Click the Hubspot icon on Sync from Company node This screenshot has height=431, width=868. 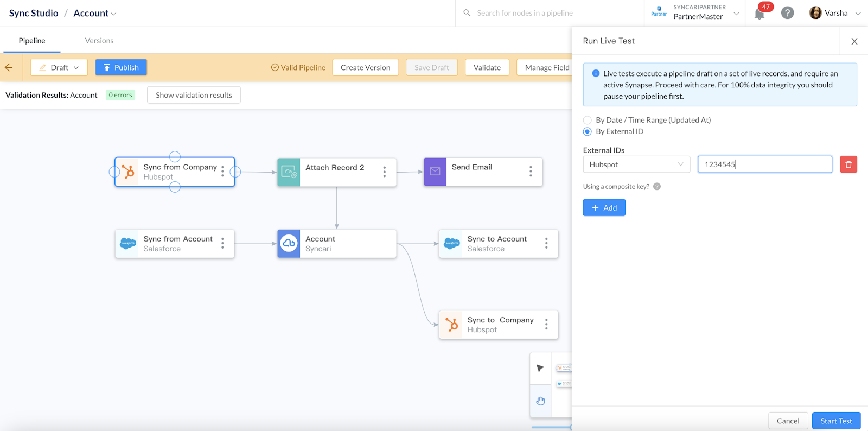(127, 172)
